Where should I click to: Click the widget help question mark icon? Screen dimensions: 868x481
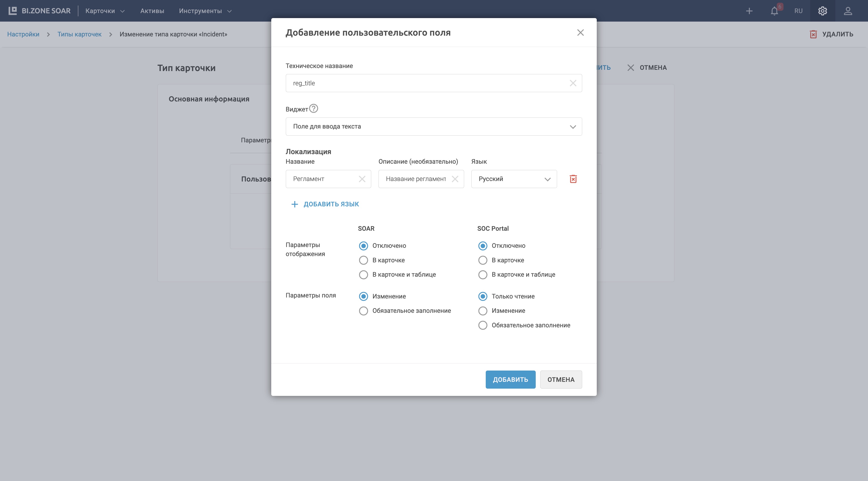[313, 108]
